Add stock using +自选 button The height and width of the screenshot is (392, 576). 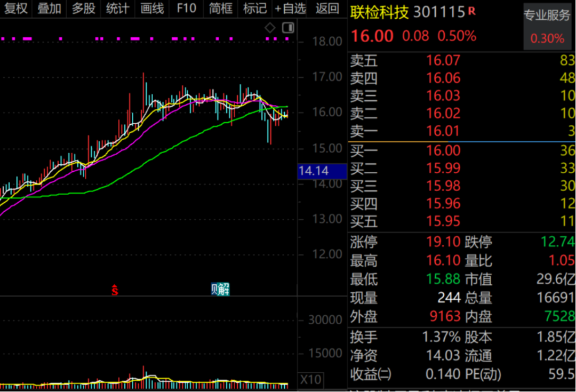290,9
